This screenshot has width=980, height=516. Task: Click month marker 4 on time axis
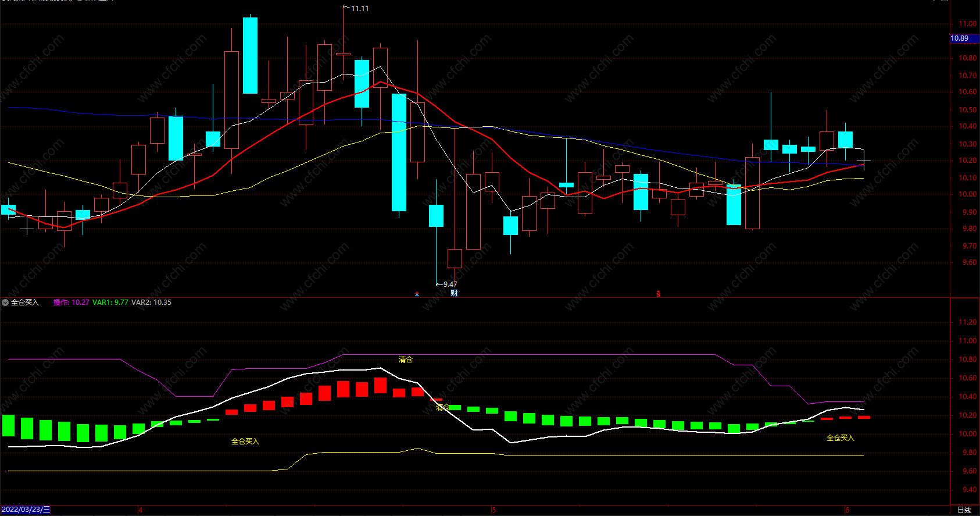pos(141,510)
